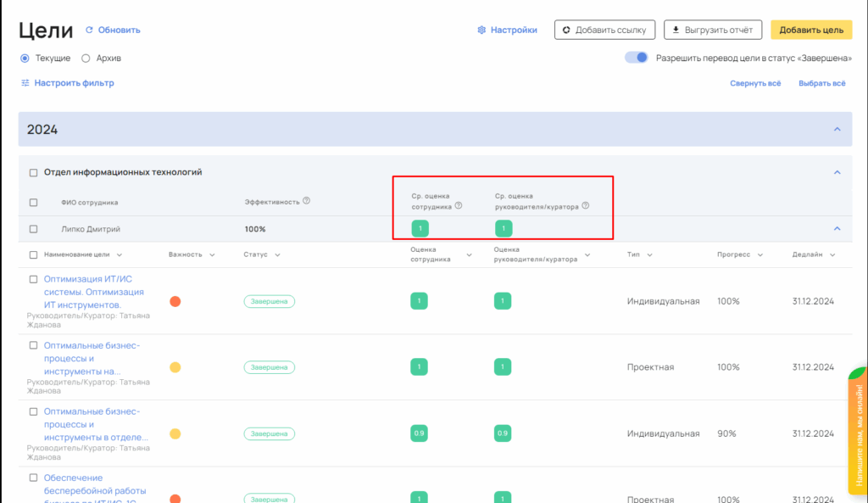Click help icon beside Ср. оценка руководителя/куратора

pyautogui.click(x=586, y=205)
